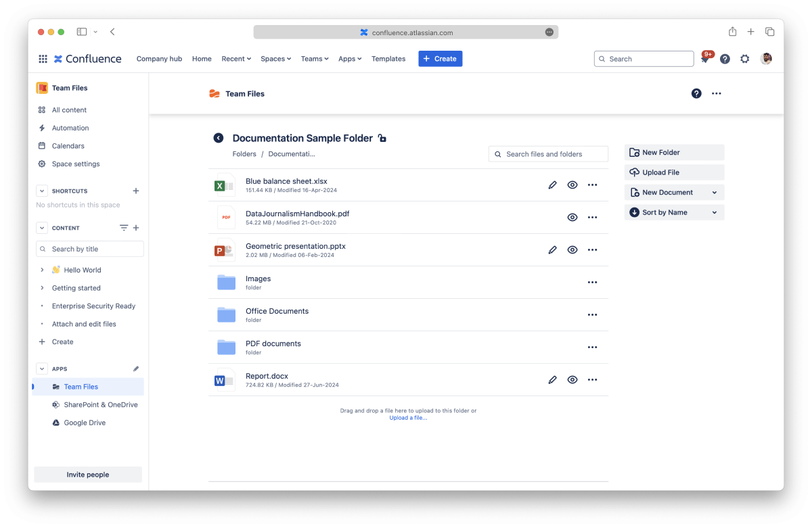Add a shortcut with the plus icon

click(x=136, y=191)
